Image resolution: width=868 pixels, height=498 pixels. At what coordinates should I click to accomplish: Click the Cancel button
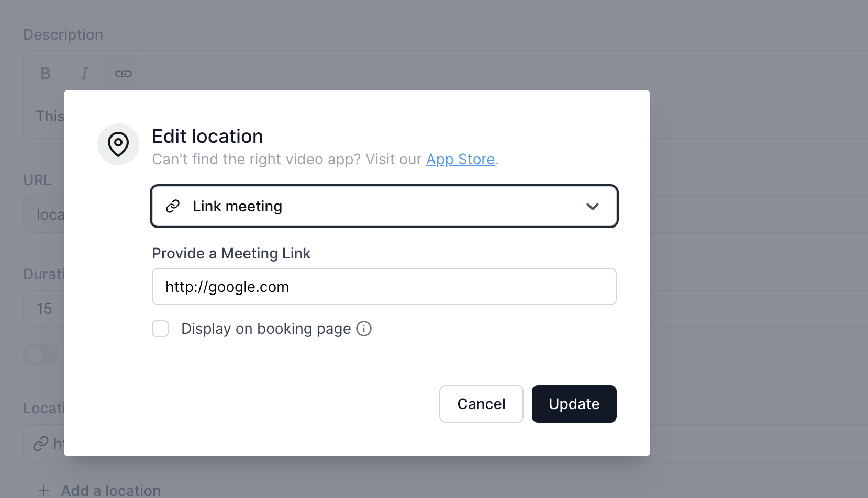[481, 403]
